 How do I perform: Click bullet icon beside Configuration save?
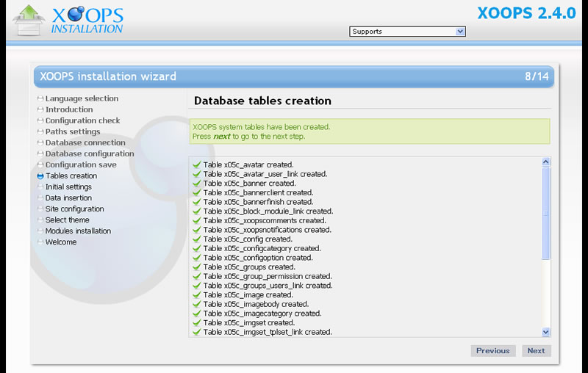40,165
